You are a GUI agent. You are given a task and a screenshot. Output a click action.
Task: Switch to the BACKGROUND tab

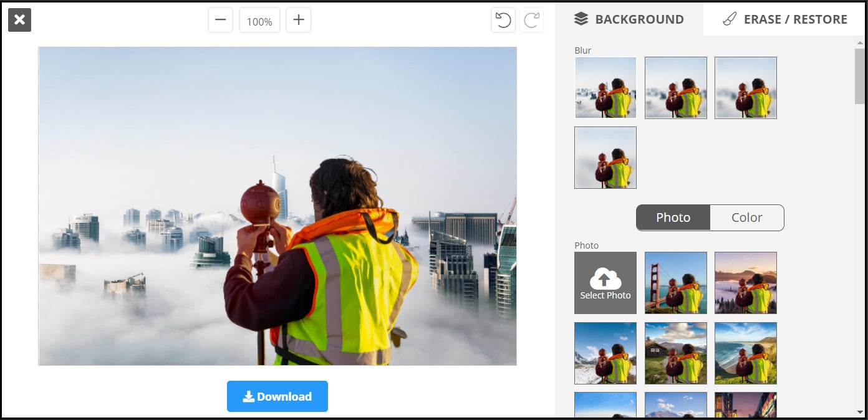click(629, 19)
